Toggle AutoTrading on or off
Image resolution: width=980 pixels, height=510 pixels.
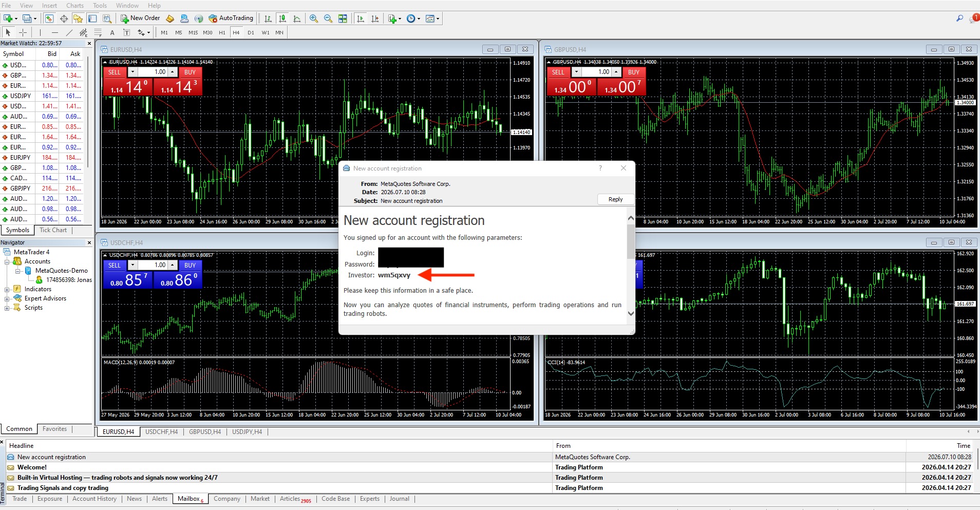pyautogui.click(x=231, y=18)
